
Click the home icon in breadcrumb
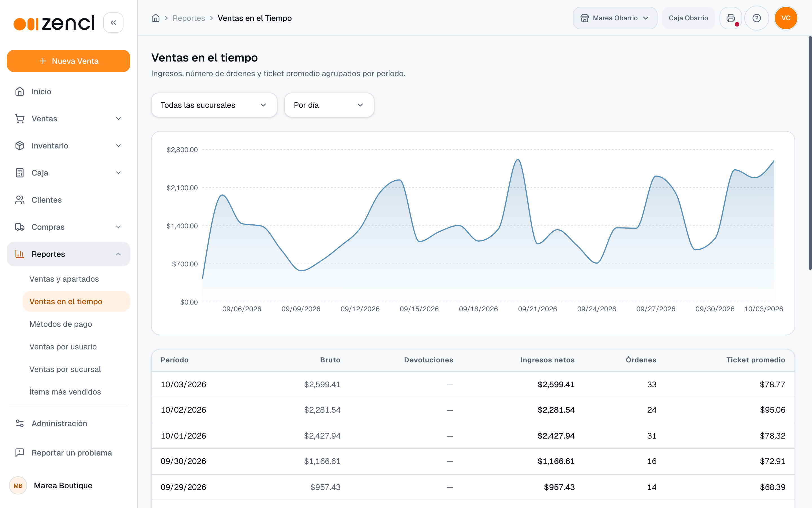click(x=155, y=18)
